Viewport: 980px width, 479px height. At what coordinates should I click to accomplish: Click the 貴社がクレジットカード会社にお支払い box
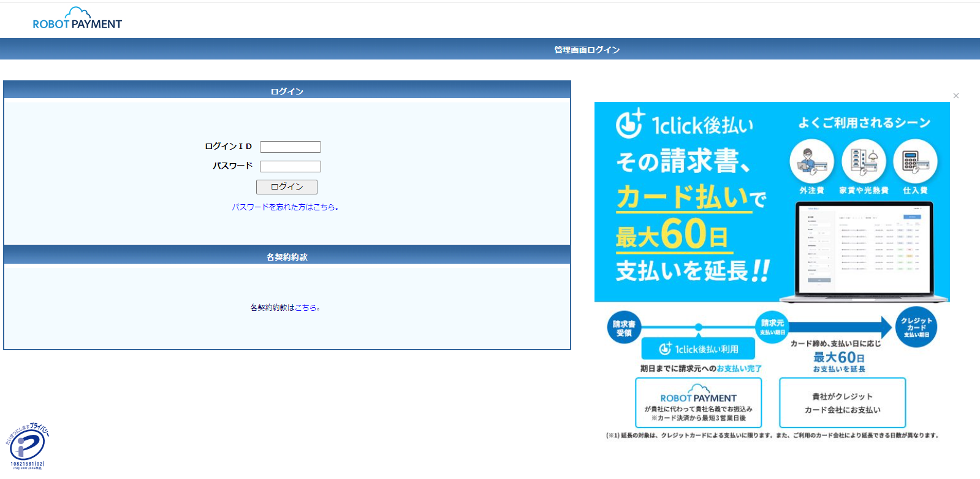coord(843,402)
